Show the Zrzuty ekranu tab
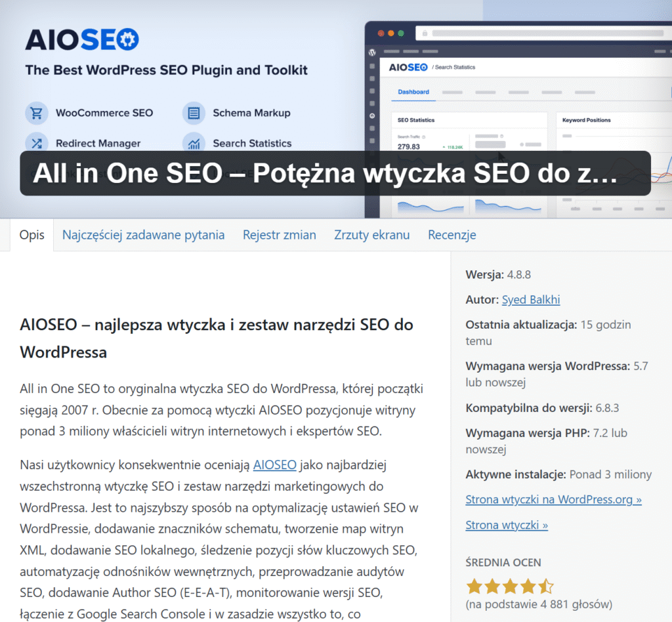This screenshot has height=622, width=672. (371, 235)
